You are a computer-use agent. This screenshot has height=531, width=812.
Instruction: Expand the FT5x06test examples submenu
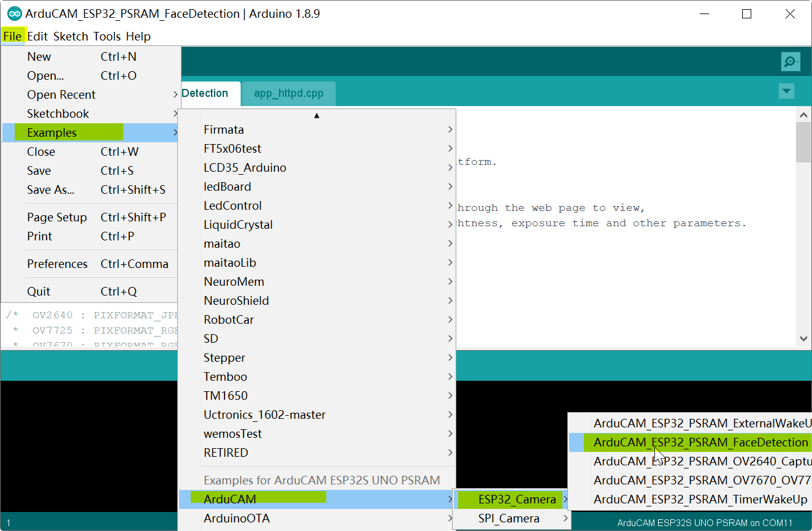317,148
